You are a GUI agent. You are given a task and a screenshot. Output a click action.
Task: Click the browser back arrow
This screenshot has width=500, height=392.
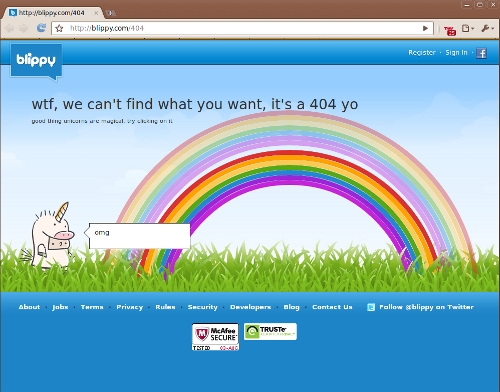(x=10, y=28)
